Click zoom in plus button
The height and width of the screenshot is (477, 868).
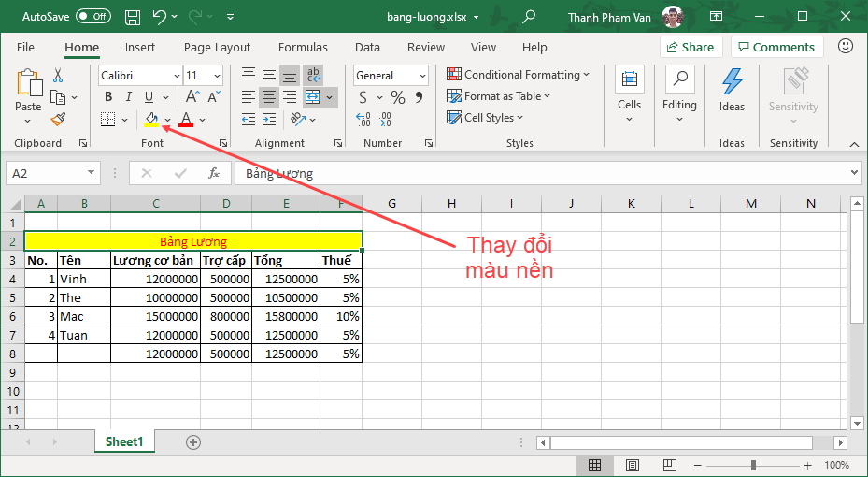point(808,466)
